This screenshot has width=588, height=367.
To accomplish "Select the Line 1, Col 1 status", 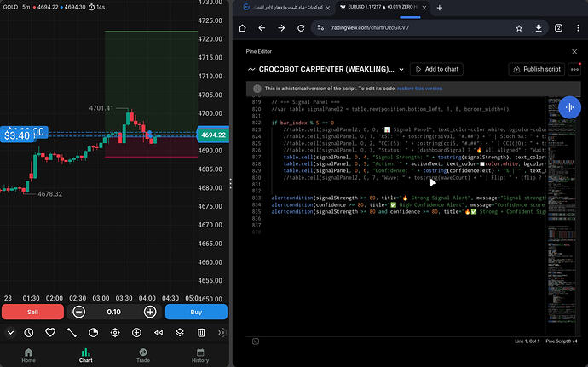I will point(527,341).
